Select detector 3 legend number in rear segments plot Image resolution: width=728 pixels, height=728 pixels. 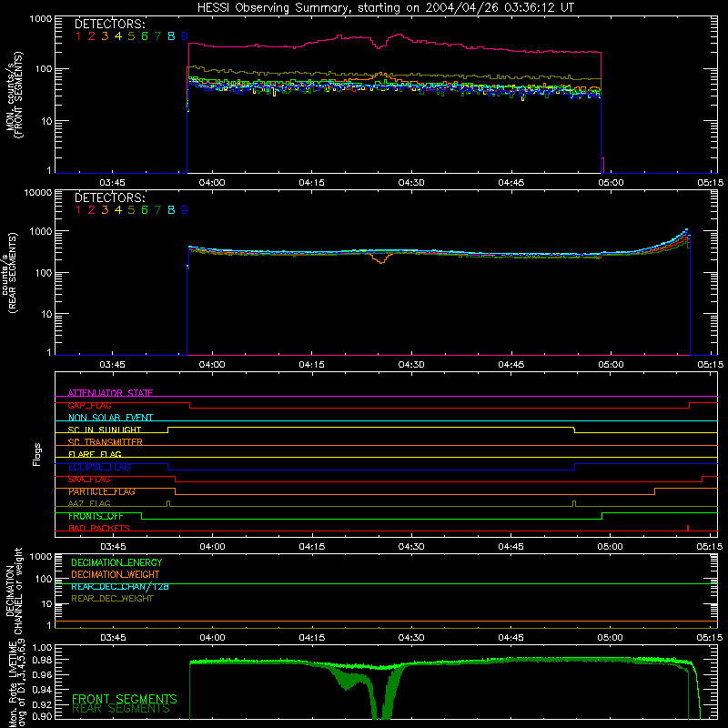click(105, 210)
